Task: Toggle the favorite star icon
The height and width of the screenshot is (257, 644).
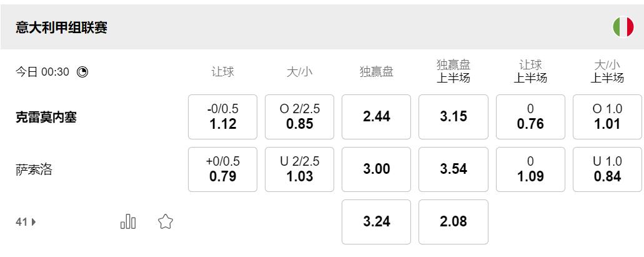Action: point(165,221)
